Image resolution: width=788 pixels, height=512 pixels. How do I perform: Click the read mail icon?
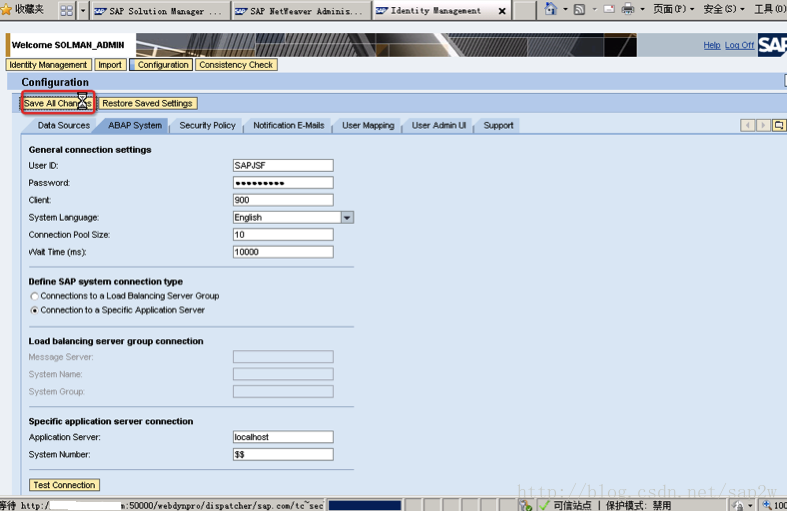coord(609,9)
